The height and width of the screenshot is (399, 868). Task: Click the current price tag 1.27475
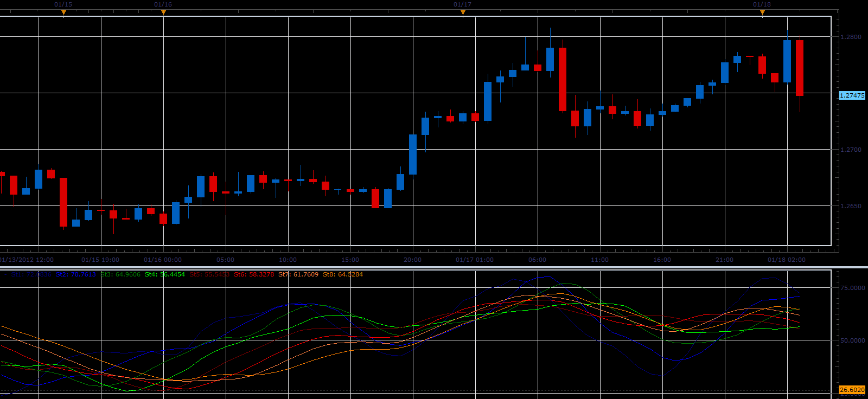click(852, 95)
